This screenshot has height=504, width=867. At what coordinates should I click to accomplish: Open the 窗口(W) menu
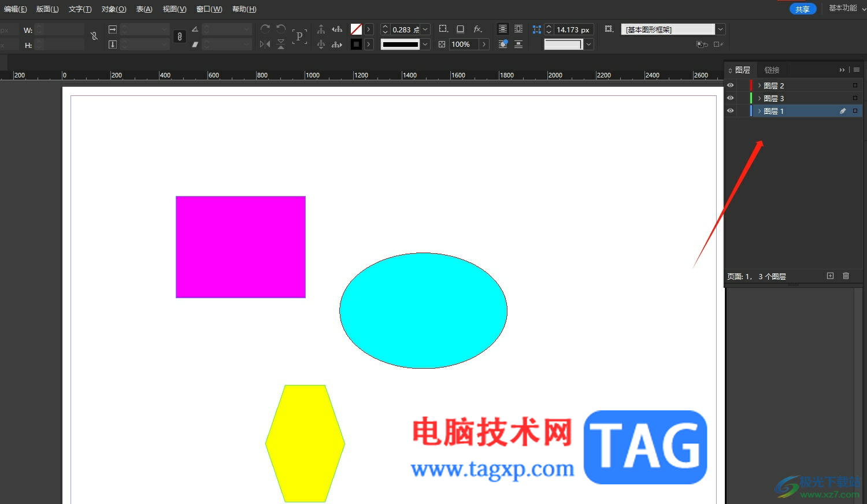click(209, 9)
